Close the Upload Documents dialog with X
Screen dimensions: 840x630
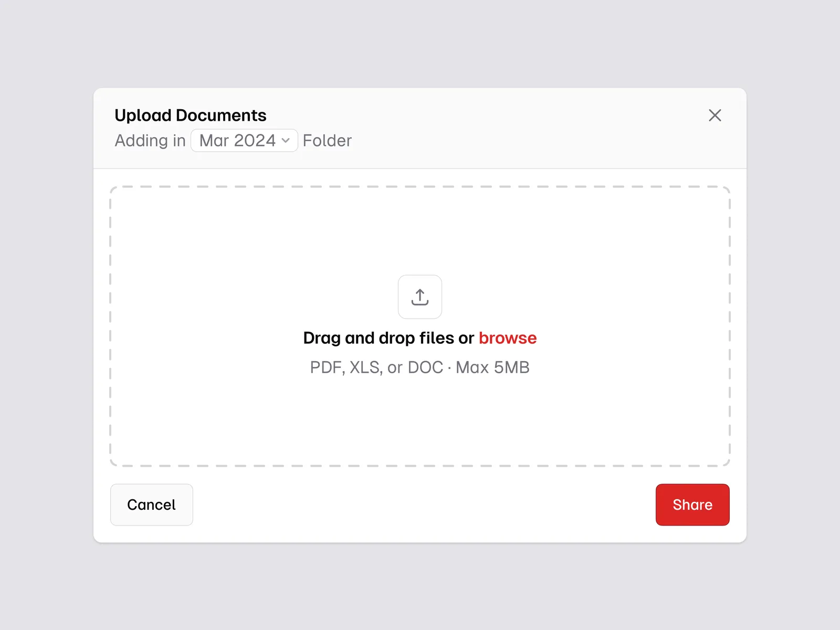[715, 115]
